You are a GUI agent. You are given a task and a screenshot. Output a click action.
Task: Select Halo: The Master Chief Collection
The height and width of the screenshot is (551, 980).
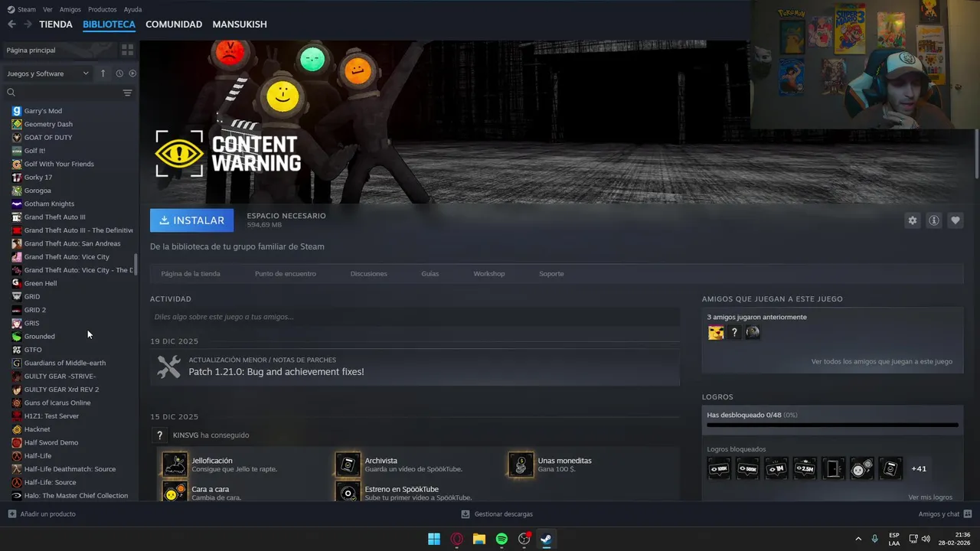[x=76, y=496]
